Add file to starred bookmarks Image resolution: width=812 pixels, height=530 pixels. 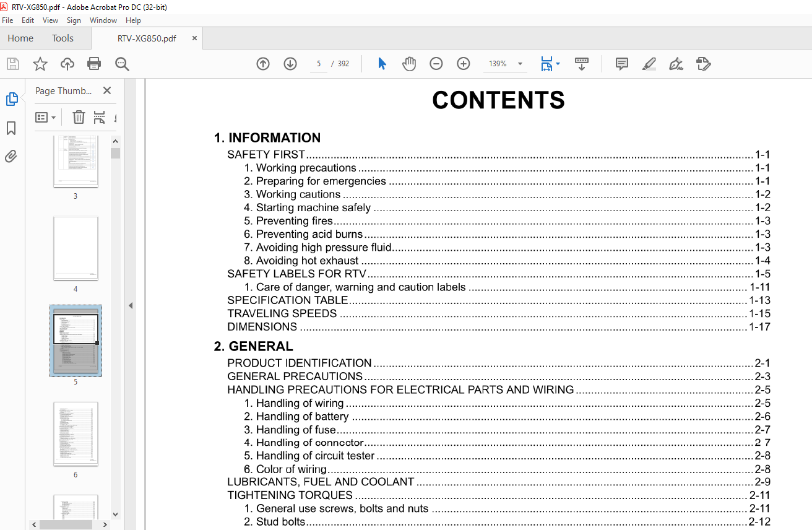tap(40, 64)
